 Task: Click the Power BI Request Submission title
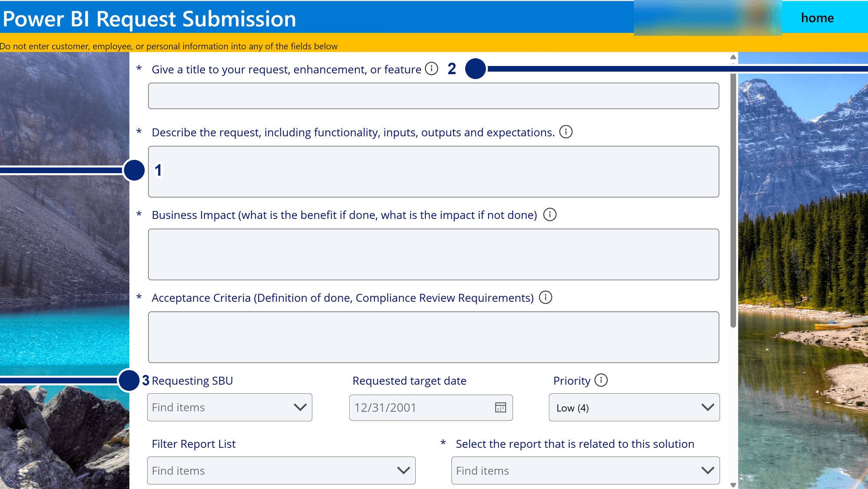click(149, 19)
